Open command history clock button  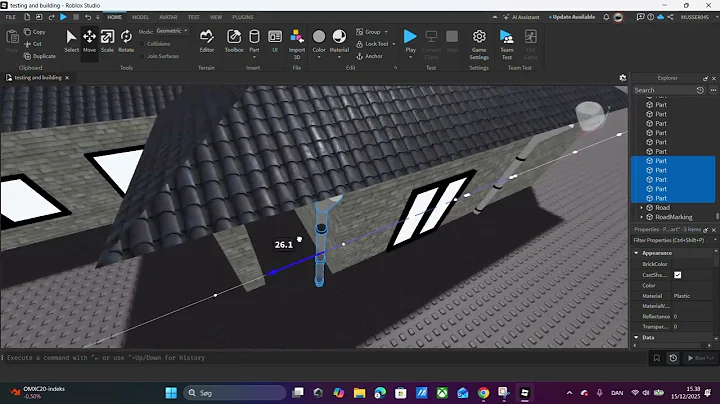(x=673, y=358)
